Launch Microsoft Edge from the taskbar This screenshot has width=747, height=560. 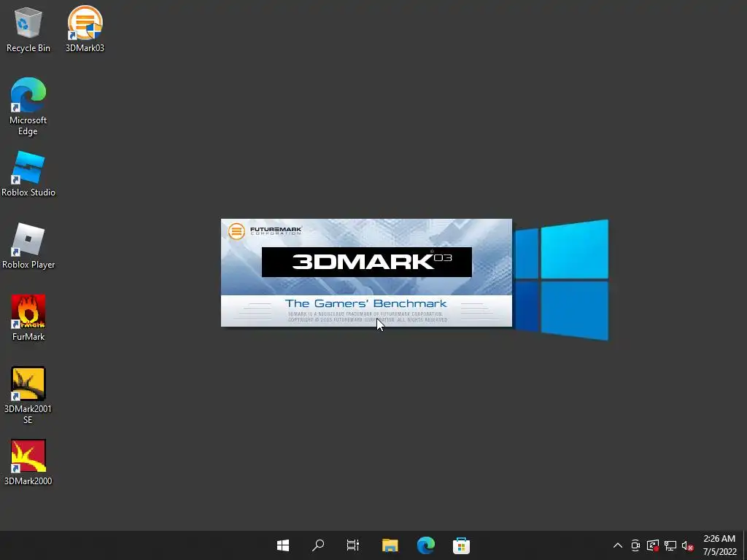[x=426, y=545]
